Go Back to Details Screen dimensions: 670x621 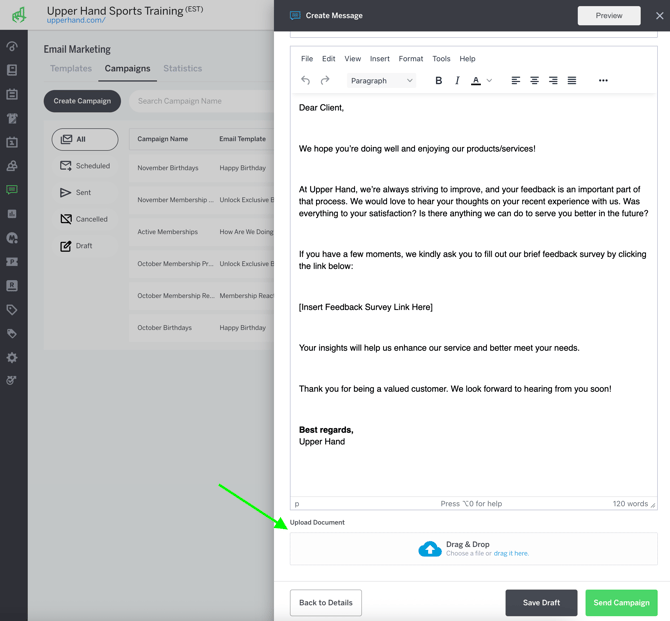point(326,603)
